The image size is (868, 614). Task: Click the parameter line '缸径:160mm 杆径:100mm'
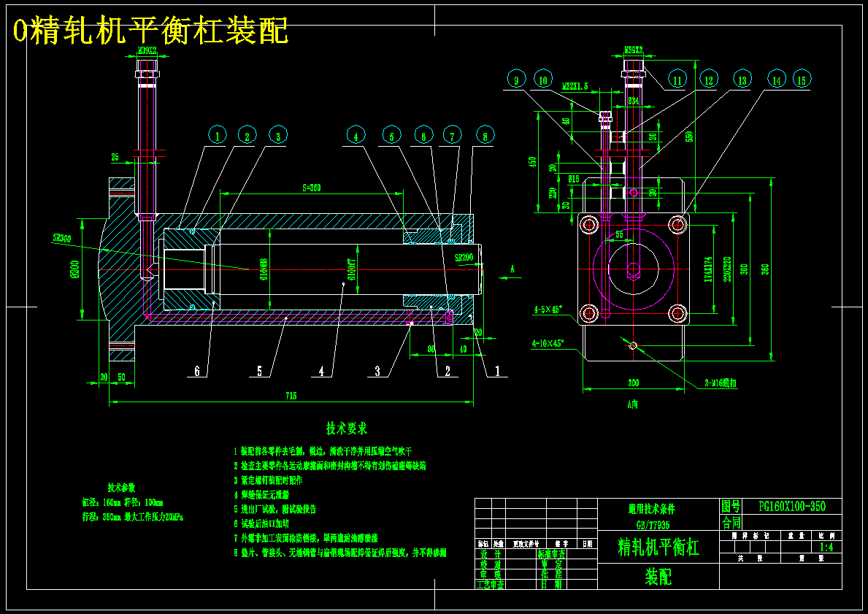pyautogui.click(x=123, y=503)
